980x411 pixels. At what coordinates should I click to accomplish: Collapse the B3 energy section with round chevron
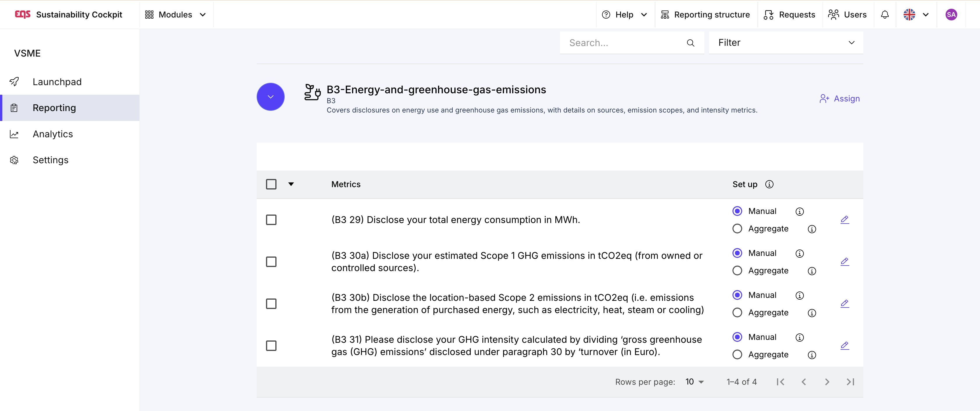pyautogui.click(x=270, y=97)
